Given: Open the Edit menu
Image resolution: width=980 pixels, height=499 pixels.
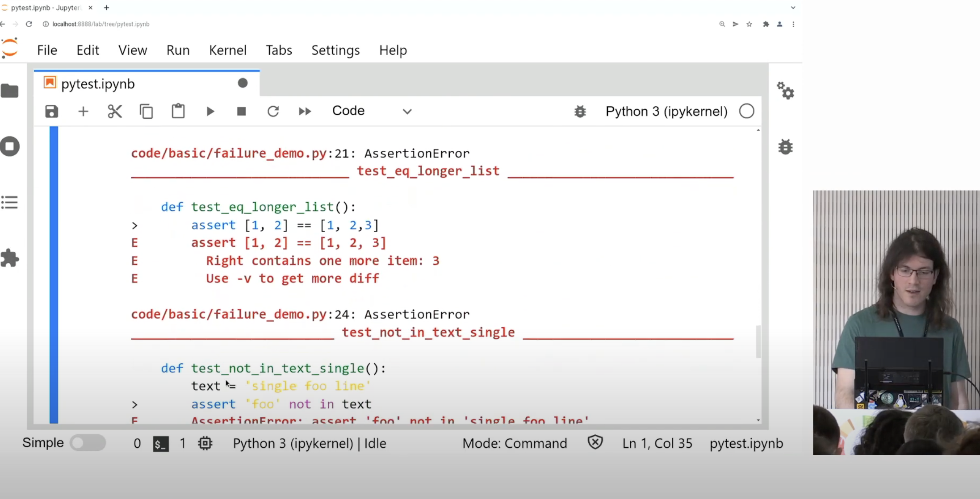Looking at the screenshot, I should pos(88,50).
